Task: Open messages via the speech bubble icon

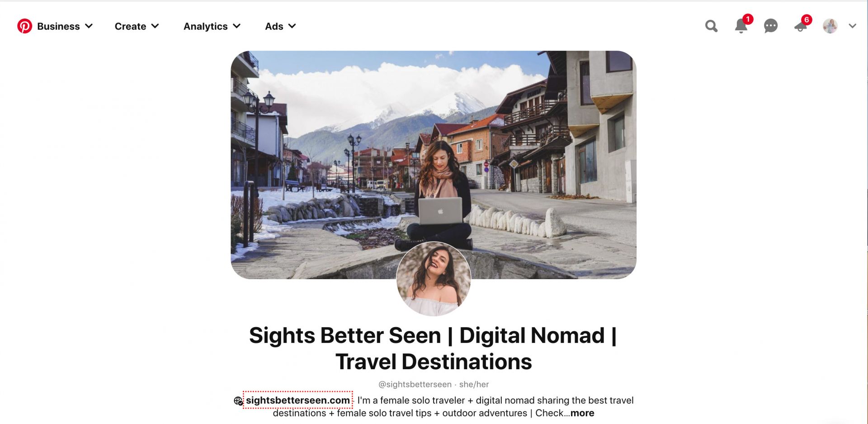Action: (x=771, y=26)
